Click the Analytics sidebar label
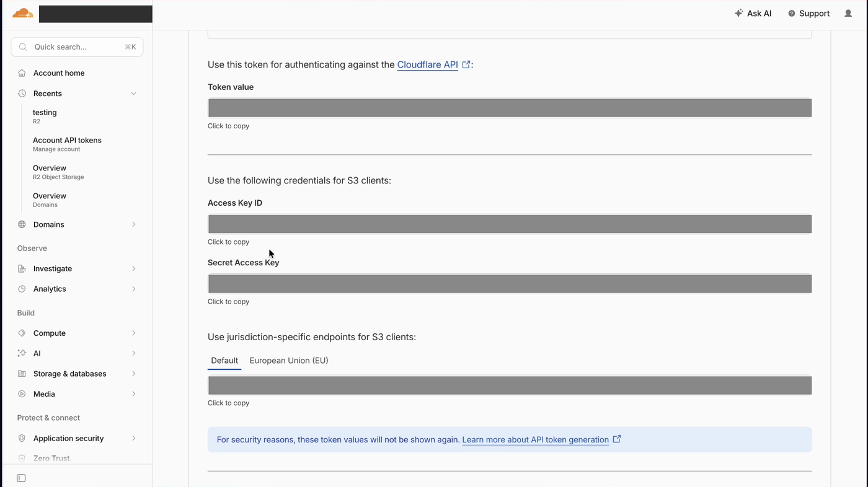 pyautogui.click(x=50, y=289)
